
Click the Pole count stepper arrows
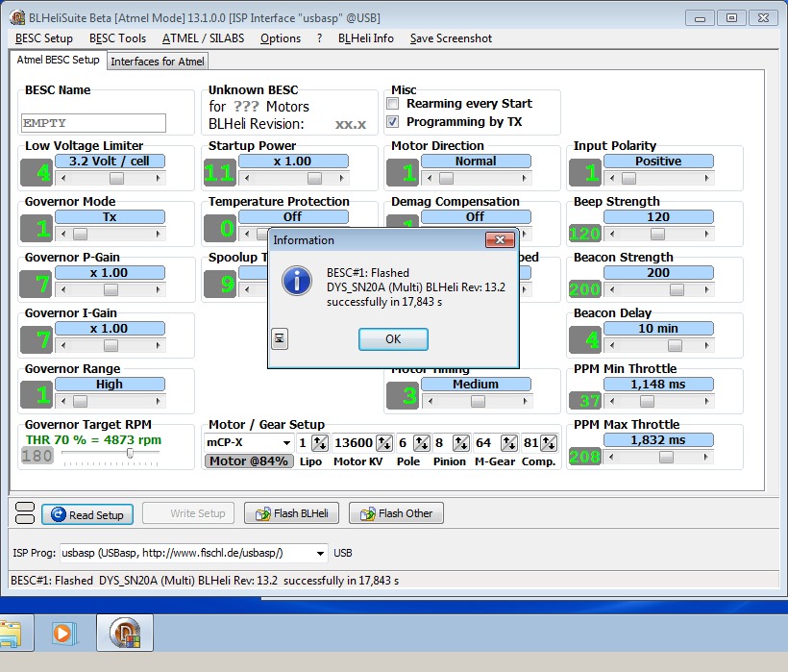click(x=421, y=443)
